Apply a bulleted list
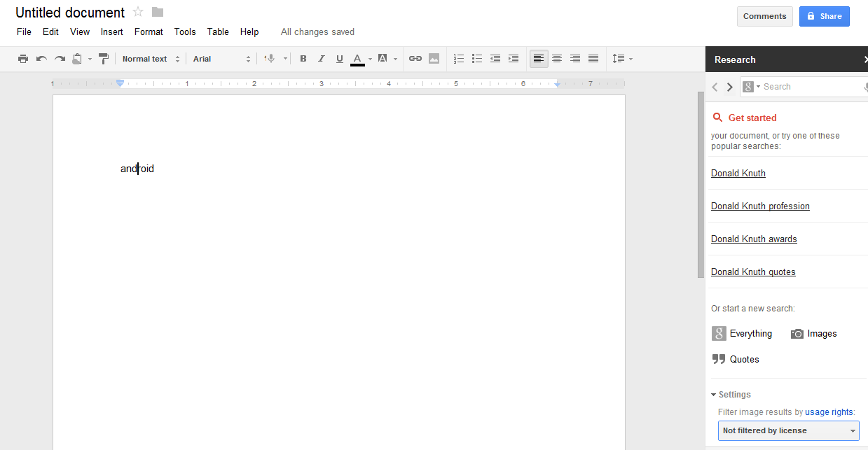Screen dimensions: 868x450 pyautogui.click(x=477, y=59)
